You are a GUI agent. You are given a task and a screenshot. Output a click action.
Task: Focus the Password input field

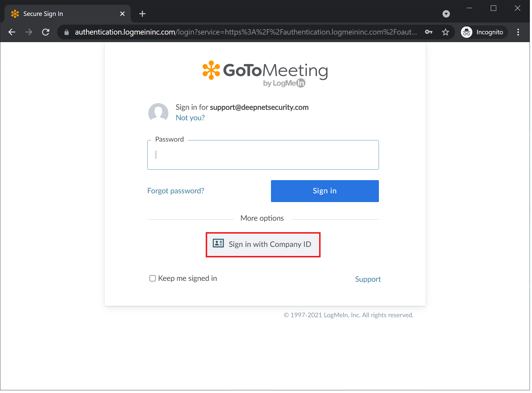click(x=263, y=155)
